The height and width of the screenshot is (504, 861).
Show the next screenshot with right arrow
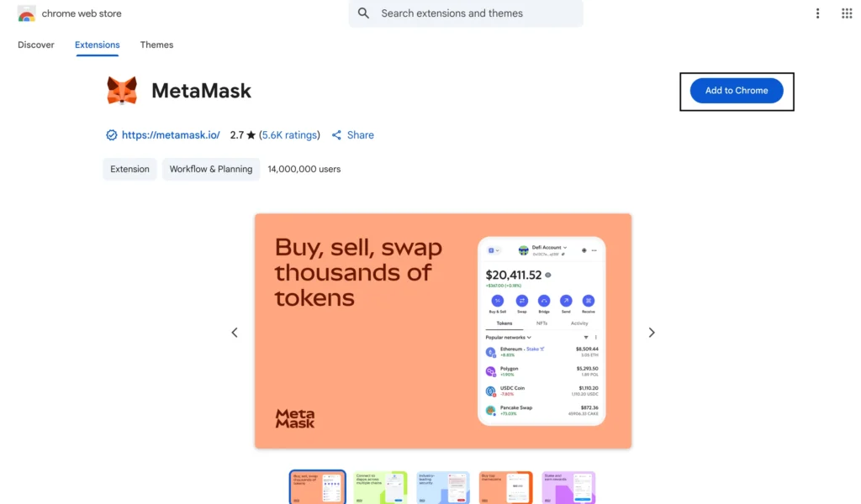(652, 333)
